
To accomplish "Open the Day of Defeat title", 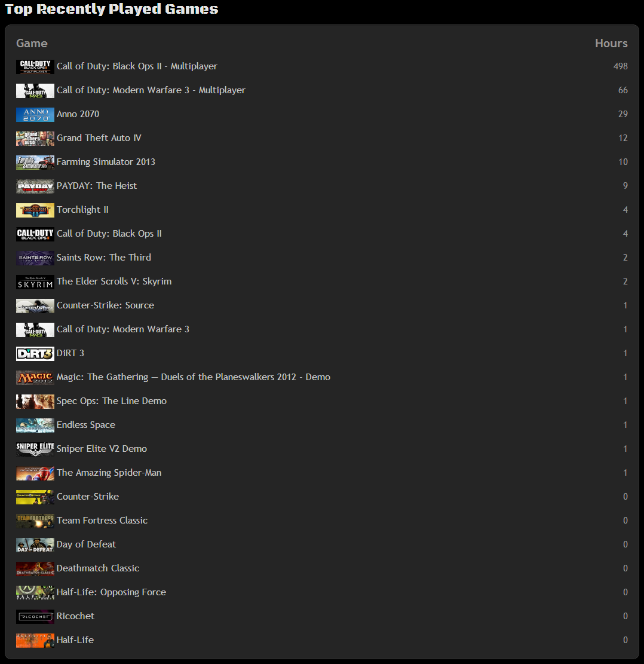I will coord(86,544).
